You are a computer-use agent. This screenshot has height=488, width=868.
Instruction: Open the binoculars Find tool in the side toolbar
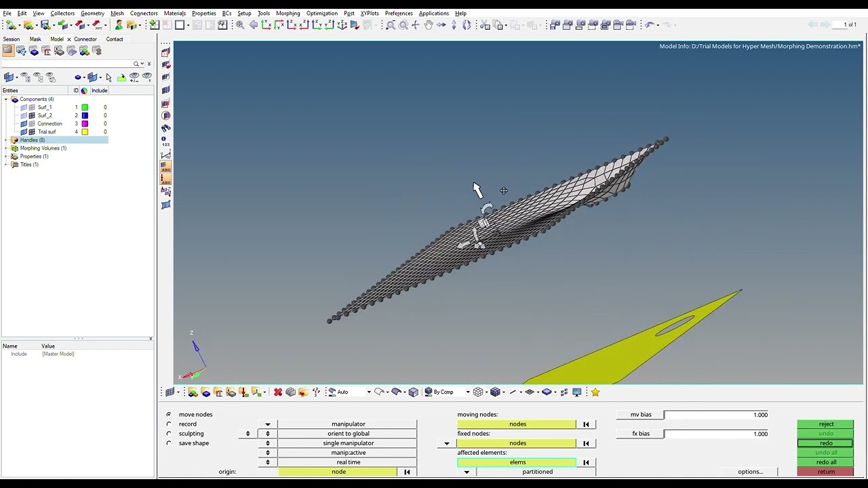pyautogui.click(x=165, y=128)
